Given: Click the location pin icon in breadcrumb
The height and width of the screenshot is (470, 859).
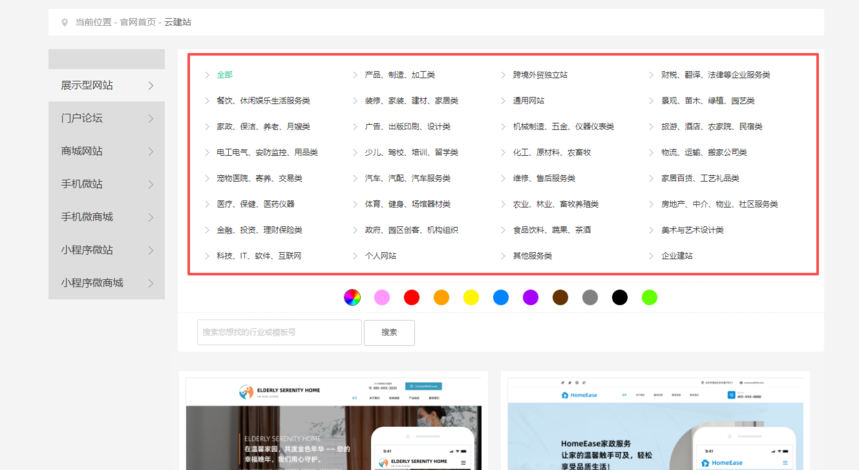Looking at the screenshot, I should point(65,21).
